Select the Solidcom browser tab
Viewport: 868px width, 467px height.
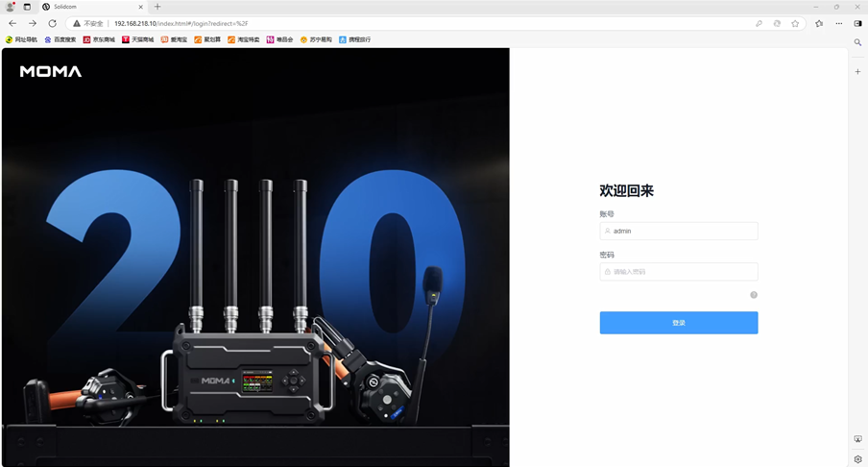click(92, 7)
